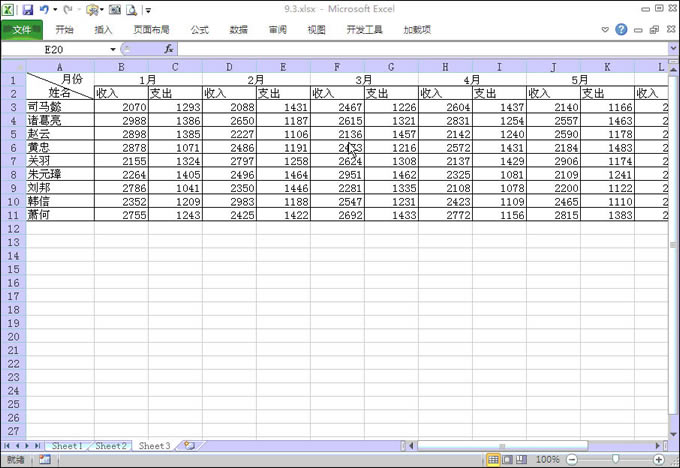
Task: Select the cell with name 诸葛亮
Action: (x=60, y=120)
